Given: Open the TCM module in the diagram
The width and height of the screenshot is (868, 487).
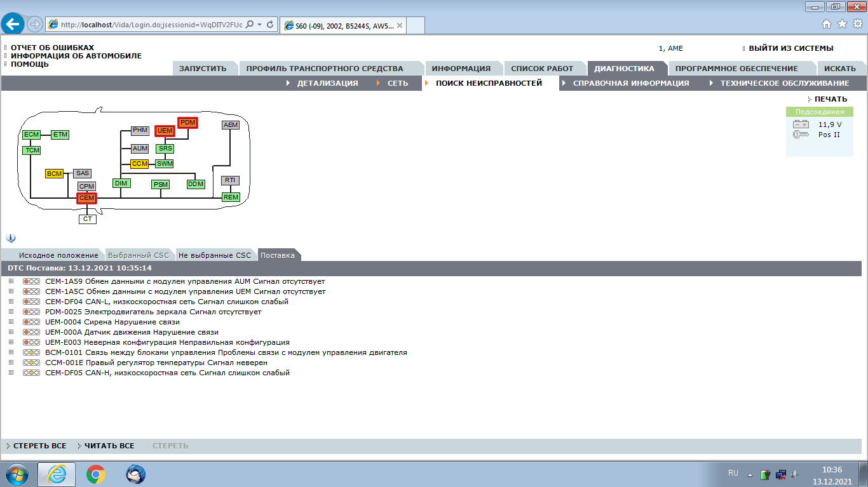Looking at the screenshot, I should tap(31, 150).
